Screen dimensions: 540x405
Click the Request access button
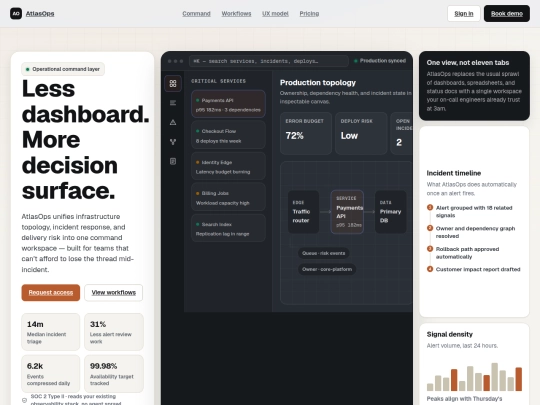(51, 292)
